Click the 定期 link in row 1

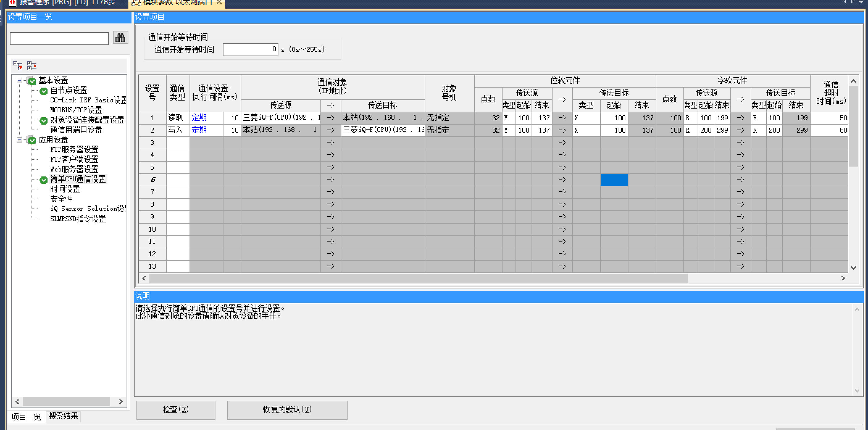tap(199, 118)
